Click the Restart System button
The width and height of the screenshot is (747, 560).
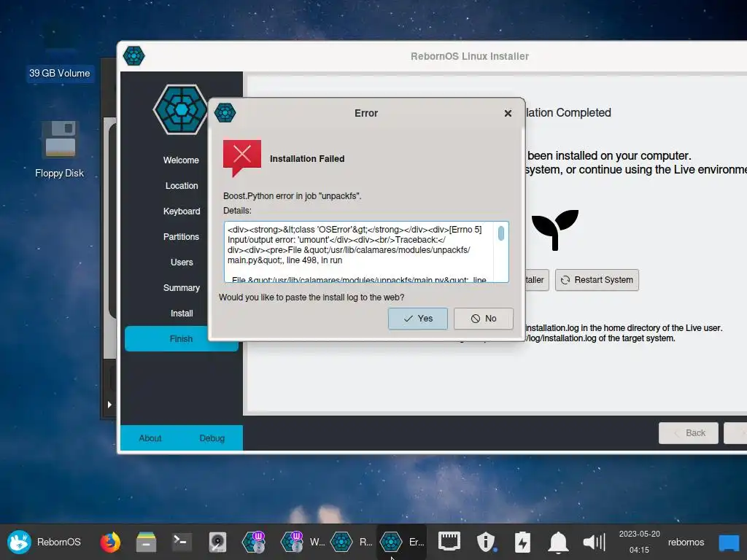click(x=597, y=280)
